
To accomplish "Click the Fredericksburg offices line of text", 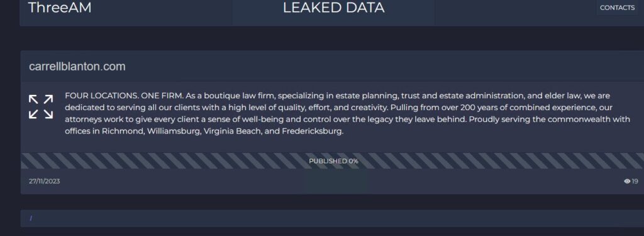I will click(x=204, y=132).
